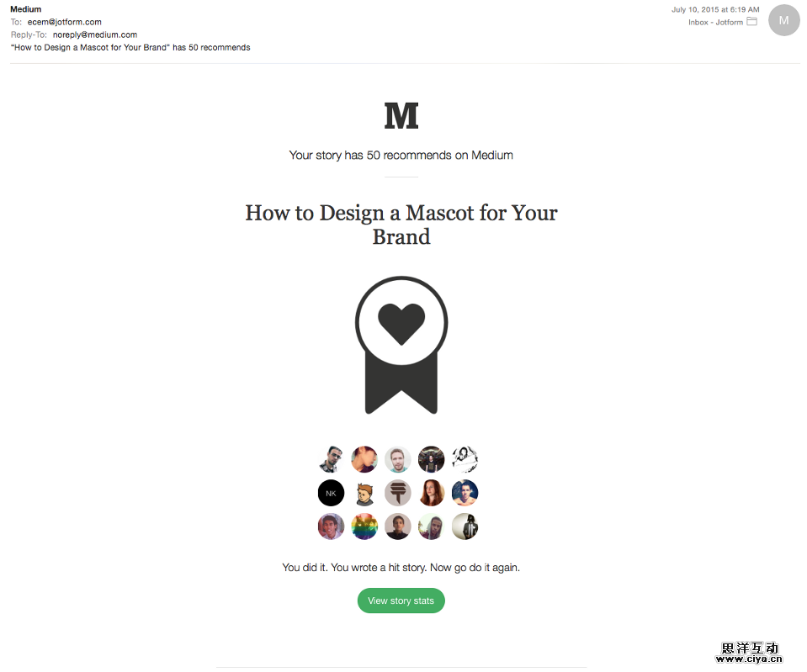The image size is (807, 672).
Task: Open the How to Design a Mascot title
Action: 401,225
